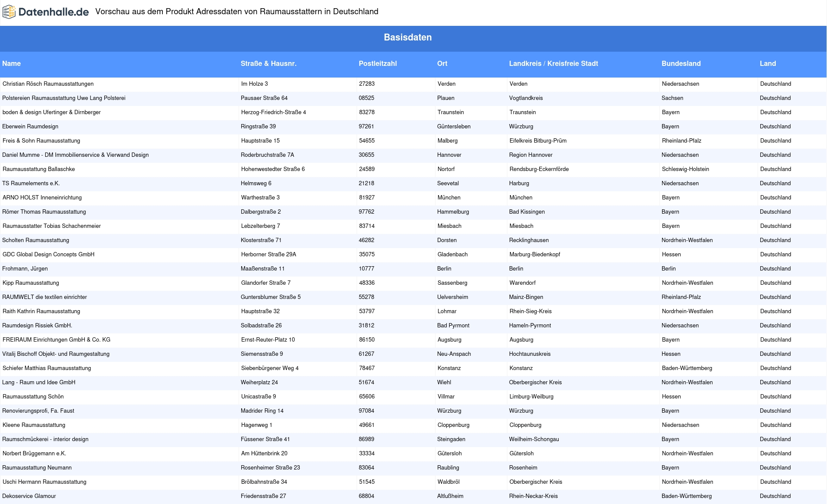The width and height of the screenshot is (827, 504).
Task: Select Daniel Mumme - DM Immobilienservice row name
Action: (75, 155)
